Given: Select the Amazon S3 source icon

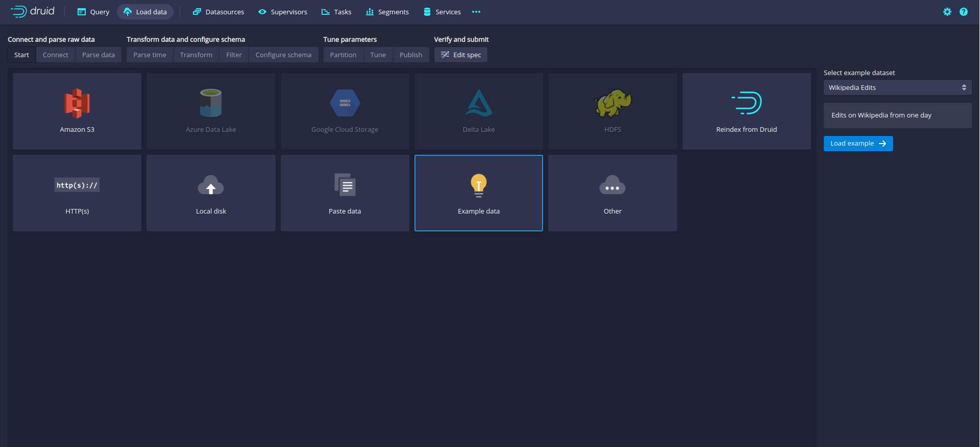Looking at the screenshot, I should coord(77,103).
